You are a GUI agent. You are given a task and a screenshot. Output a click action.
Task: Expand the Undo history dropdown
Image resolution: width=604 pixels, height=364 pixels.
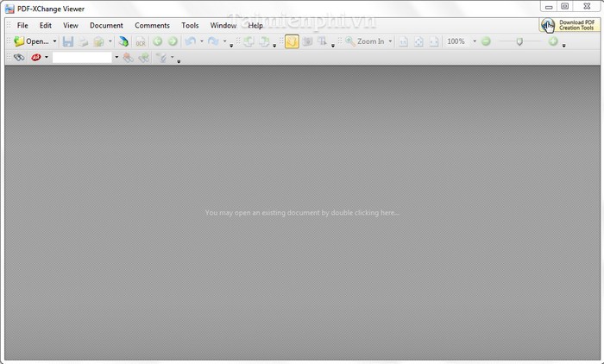201,41
